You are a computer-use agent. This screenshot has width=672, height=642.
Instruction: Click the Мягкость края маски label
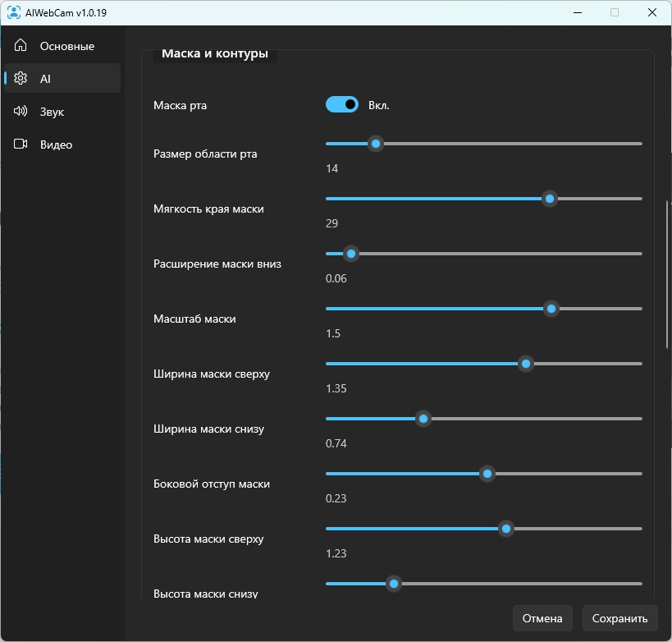click(208, 209)
